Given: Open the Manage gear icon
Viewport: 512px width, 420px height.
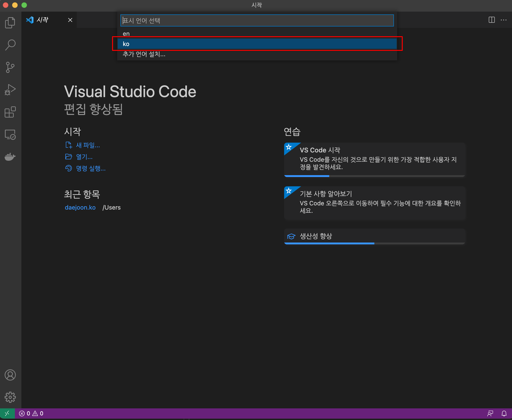Looking at the screenshot, I should [x=10, y=397].
